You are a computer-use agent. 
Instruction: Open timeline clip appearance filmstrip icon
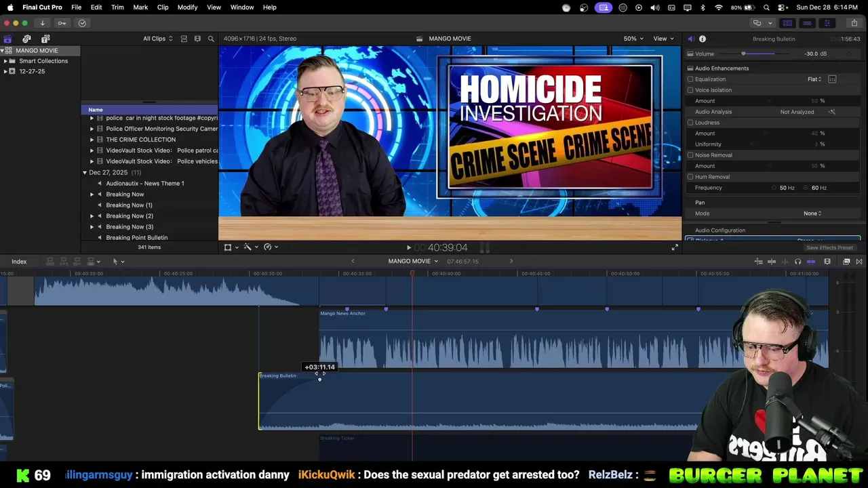tap(827, 262)
